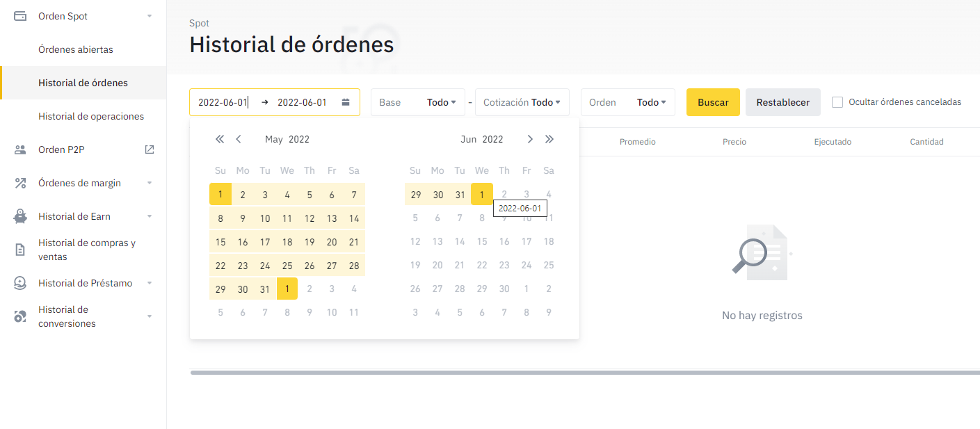
Task: Open Historial de compras y ventas
Action: tap(87, 250)
